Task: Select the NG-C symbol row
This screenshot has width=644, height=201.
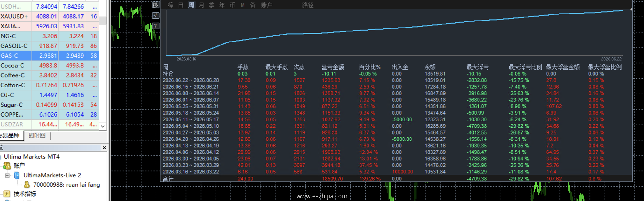Action: coord(50,36)
